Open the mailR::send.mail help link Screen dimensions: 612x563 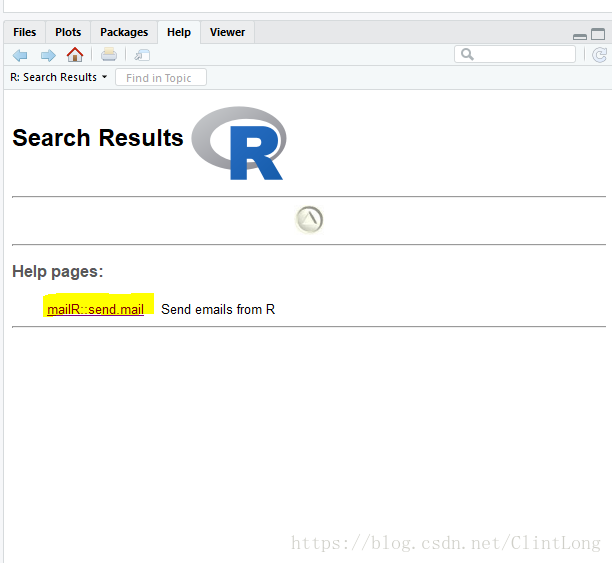(x=96, y=309)
